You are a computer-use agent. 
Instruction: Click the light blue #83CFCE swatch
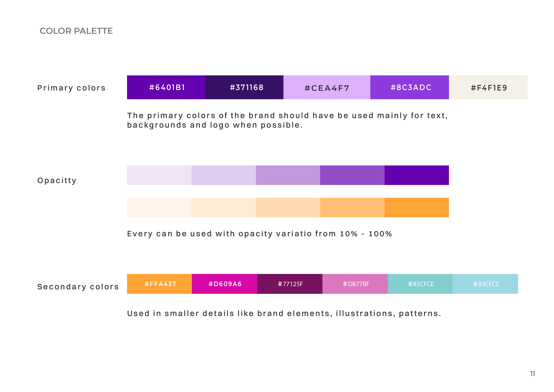tap(485, 284)
